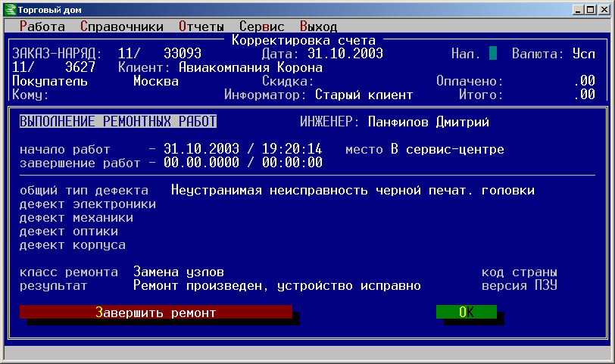615x364 pixels.
Task: Open the Работа menu
Action: (42, 26)
